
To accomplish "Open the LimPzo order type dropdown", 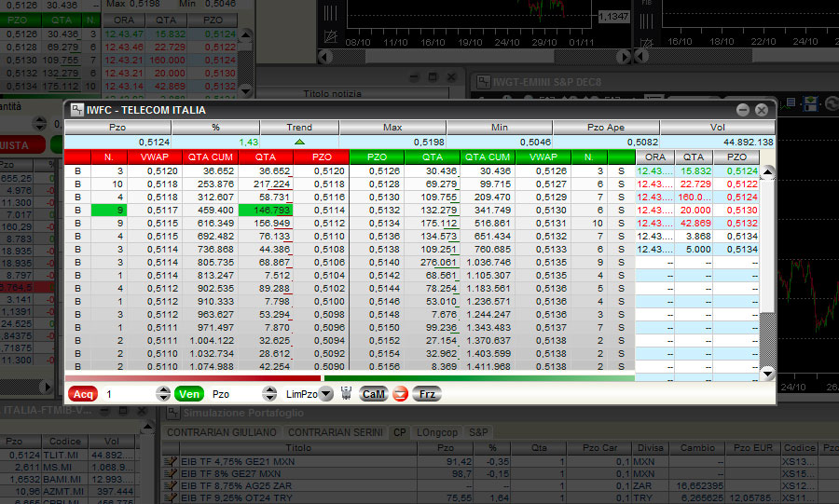I will 326,394.
